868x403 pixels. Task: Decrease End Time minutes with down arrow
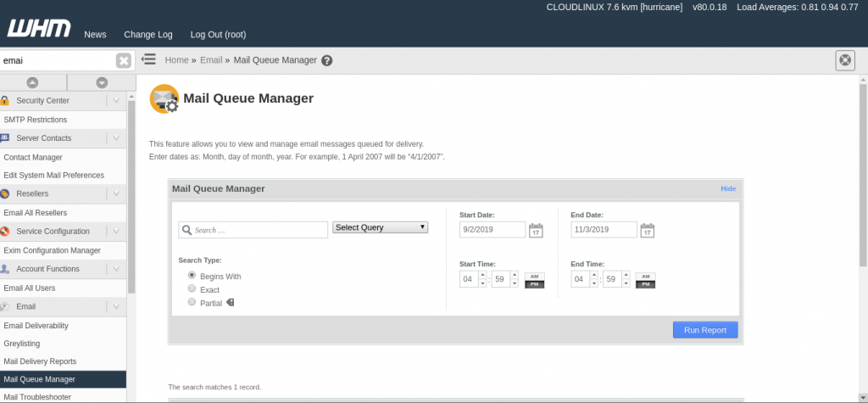pyautogui.click(x=626, y=283)
